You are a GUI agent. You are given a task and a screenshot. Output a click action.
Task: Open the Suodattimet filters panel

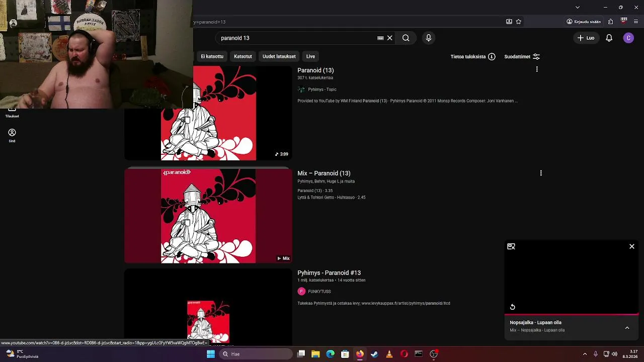click(x=522, y=57)
